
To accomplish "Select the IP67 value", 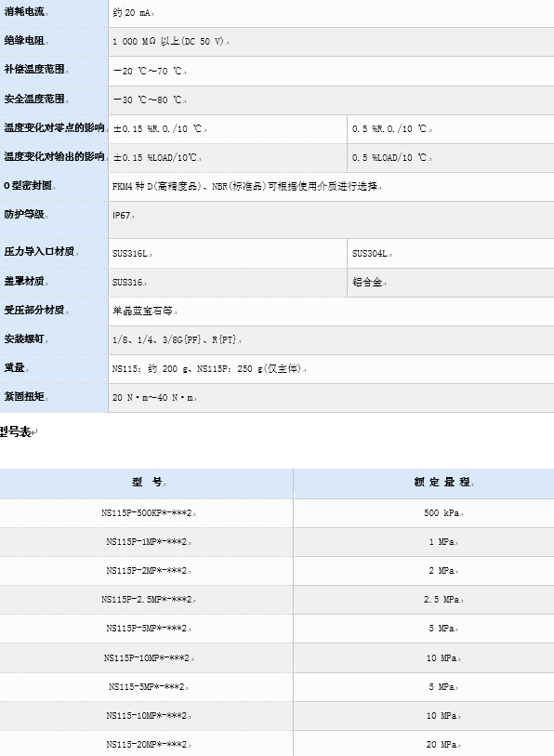I will [123, 216].
